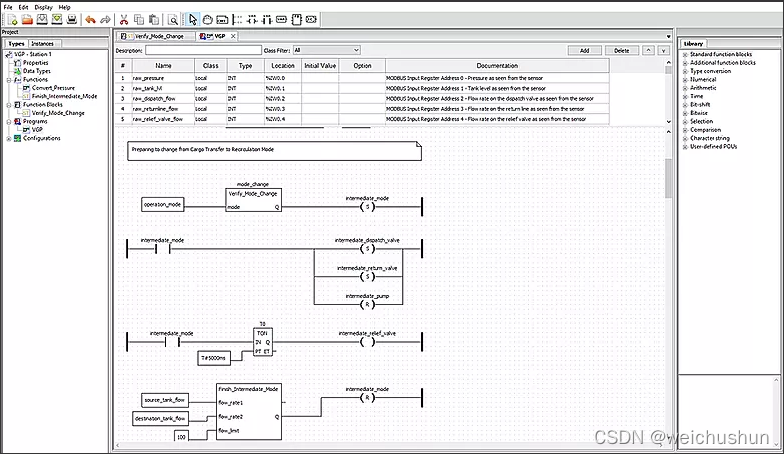
Task: Click the Save As toolbar icon
Action: [x=57, y=20]
